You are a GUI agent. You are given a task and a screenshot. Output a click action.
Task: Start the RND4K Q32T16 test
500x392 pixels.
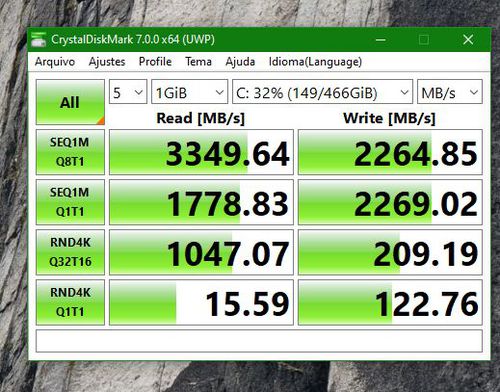70,252
